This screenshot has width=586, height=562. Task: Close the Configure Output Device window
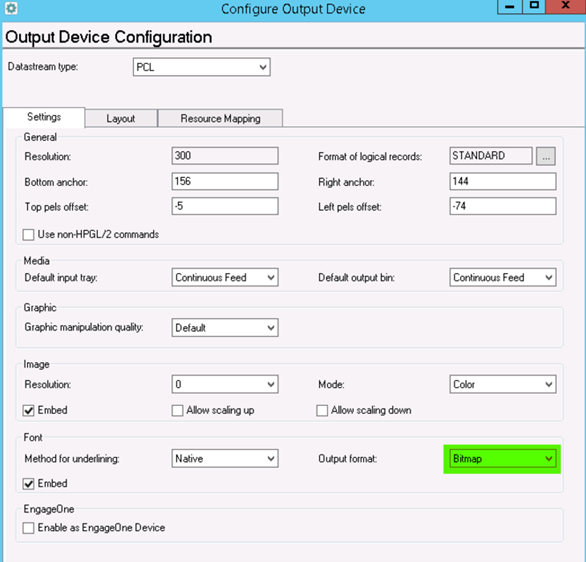(565, 7)
